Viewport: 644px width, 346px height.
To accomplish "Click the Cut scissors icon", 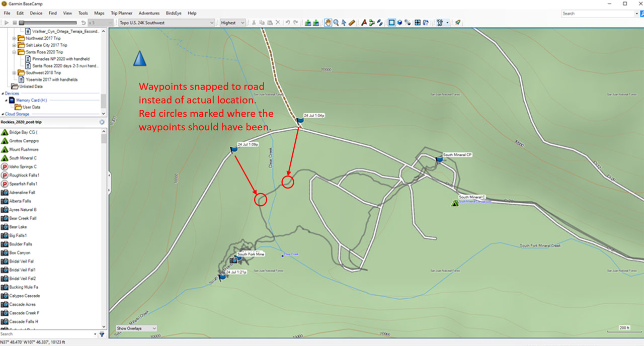I will pyautogui.click(x=254, y=23).
